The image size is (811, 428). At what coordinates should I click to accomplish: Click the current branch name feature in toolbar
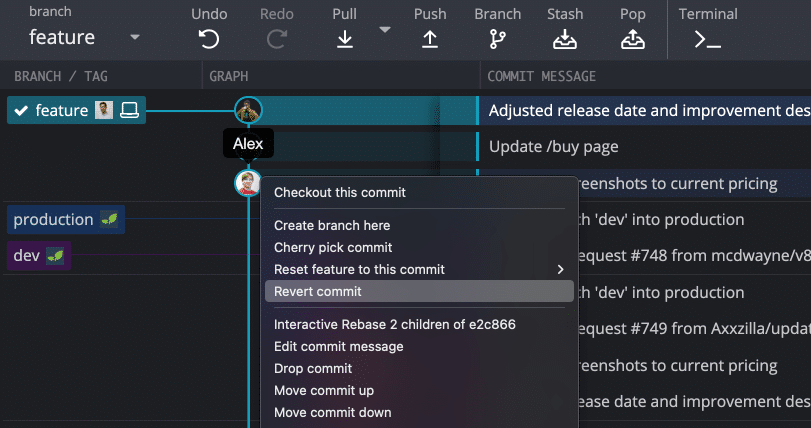pos(62,37)
